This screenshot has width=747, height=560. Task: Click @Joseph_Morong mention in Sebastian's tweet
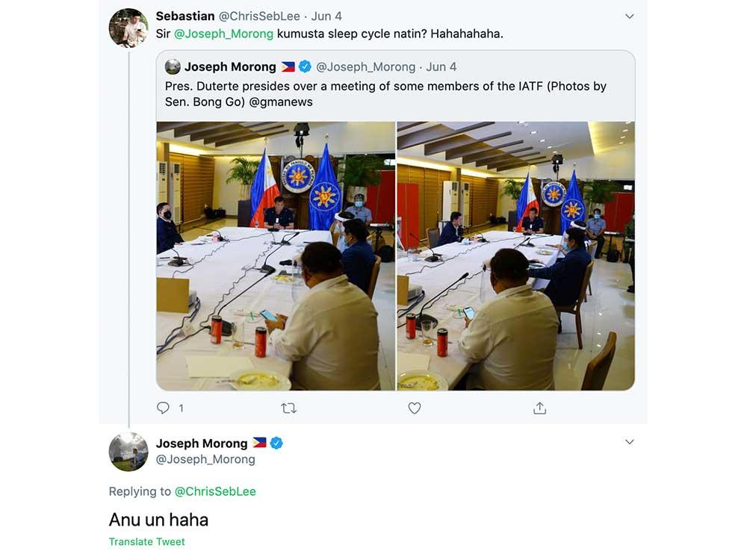(x=223, y=34)
